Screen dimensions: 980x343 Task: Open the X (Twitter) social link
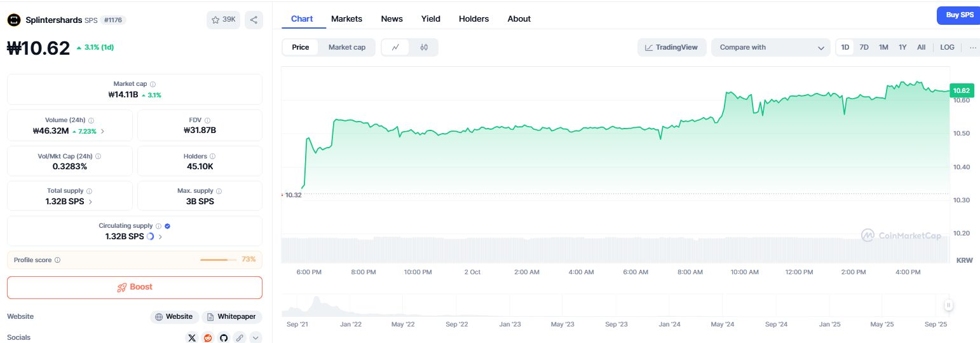[x=192, y=337]
